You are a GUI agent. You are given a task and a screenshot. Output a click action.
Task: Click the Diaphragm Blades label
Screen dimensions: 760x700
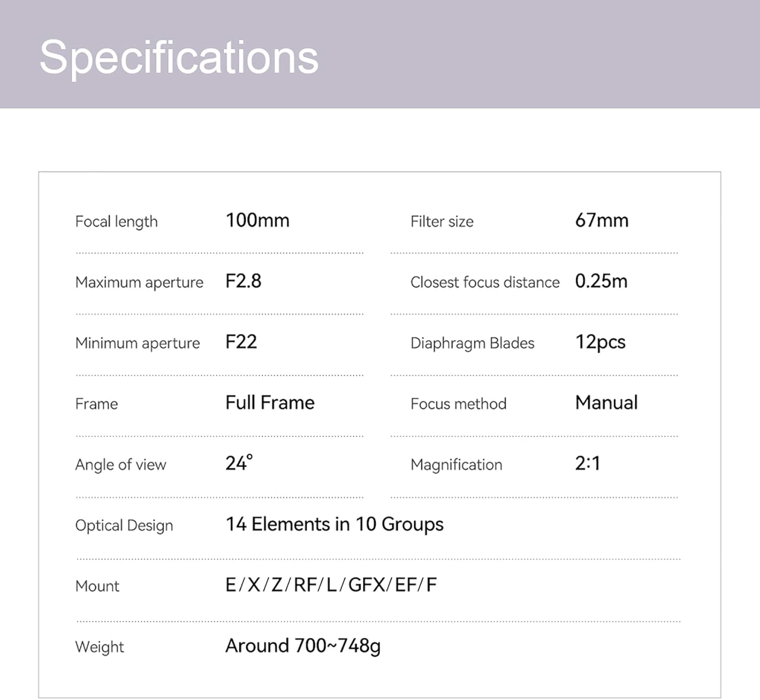(472, 343)
